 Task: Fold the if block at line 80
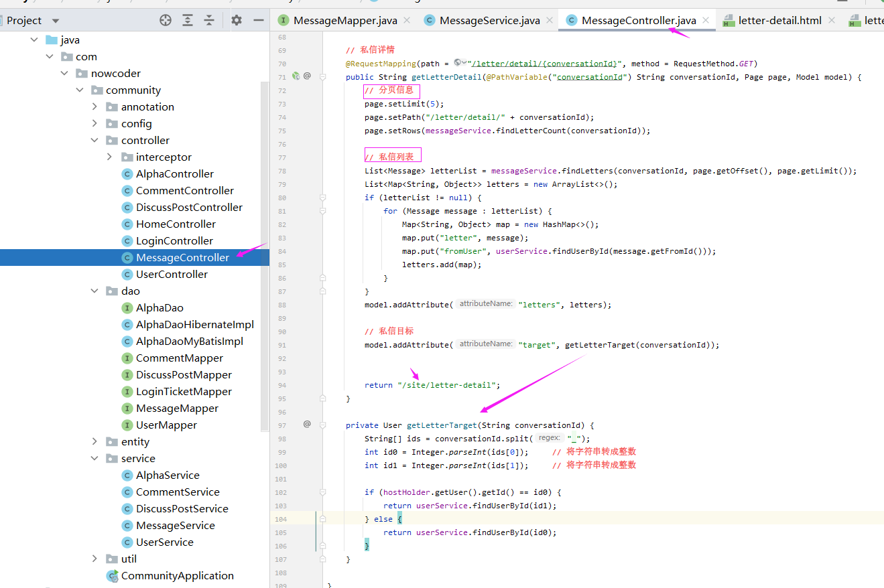point(323,198)
